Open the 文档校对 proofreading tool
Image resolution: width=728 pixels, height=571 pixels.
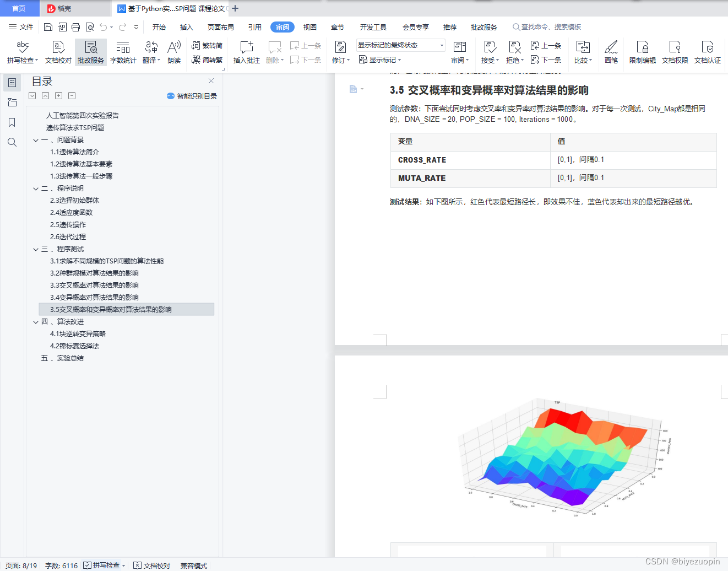point(58,52)
